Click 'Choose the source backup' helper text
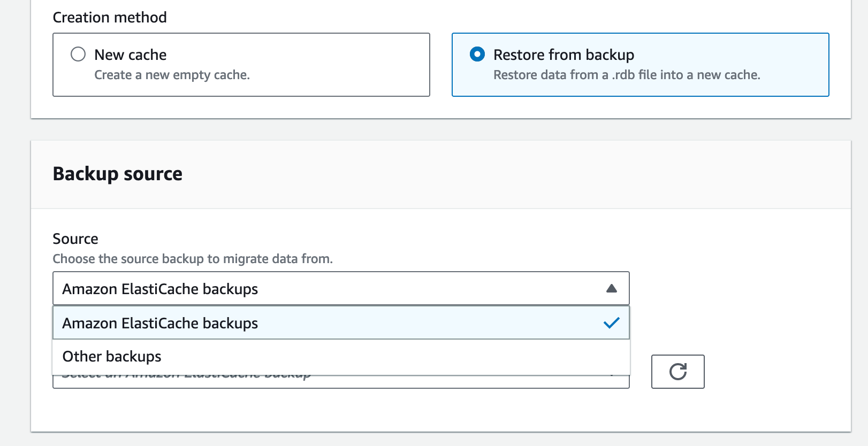The height and width of the screenshot is (446, 868). [x=193, y=259]
